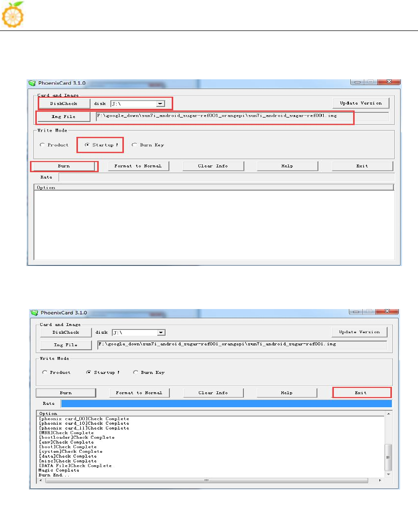This screenshot has width=418, height=532.
Task: Click Format to Normal in the upper window
Action: (x=138, y=166)
